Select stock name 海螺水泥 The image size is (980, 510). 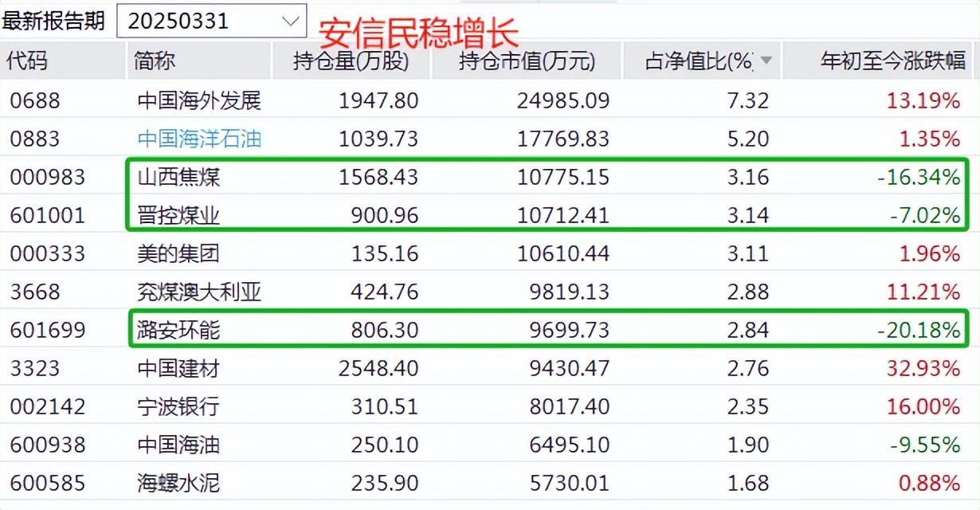point(178,483)
